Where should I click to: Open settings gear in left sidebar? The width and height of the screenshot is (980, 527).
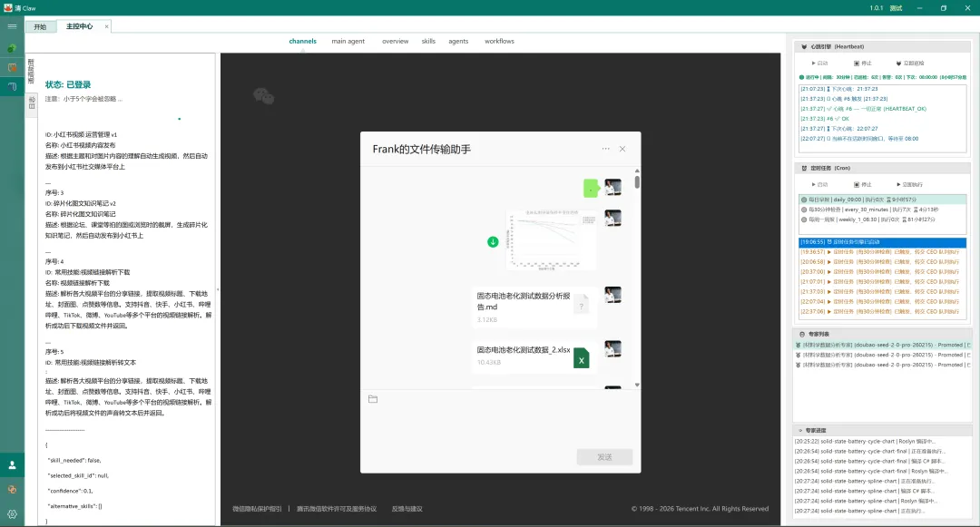(12, 514)
